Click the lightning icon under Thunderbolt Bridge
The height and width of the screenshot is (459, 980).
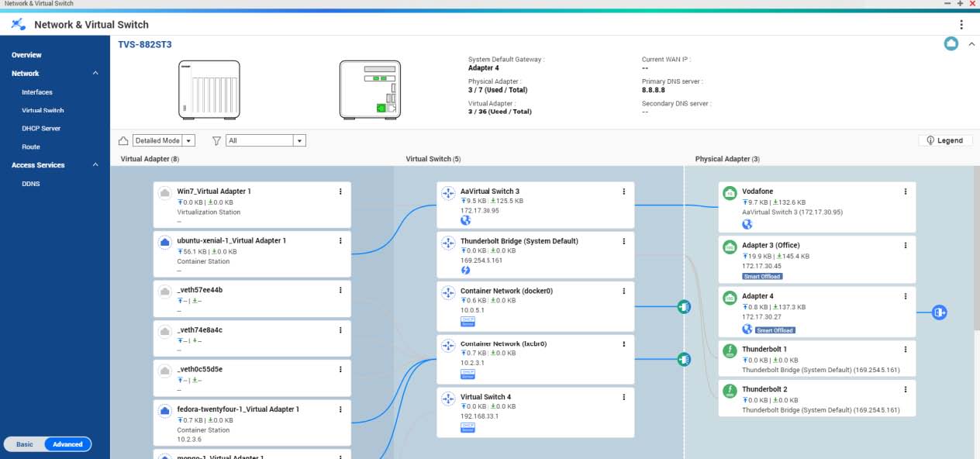466,270
